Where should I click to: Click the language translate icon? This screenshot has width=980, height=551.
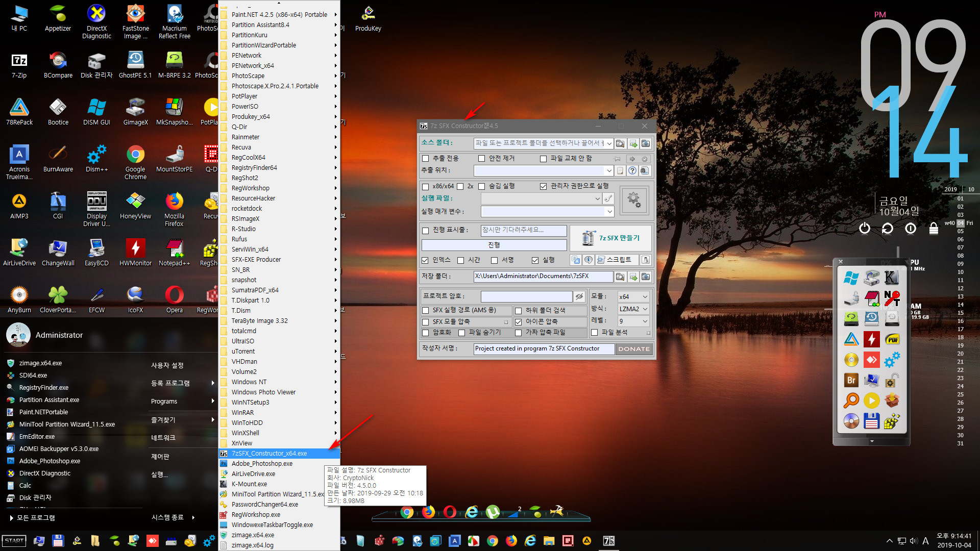[x=576, y=260]
